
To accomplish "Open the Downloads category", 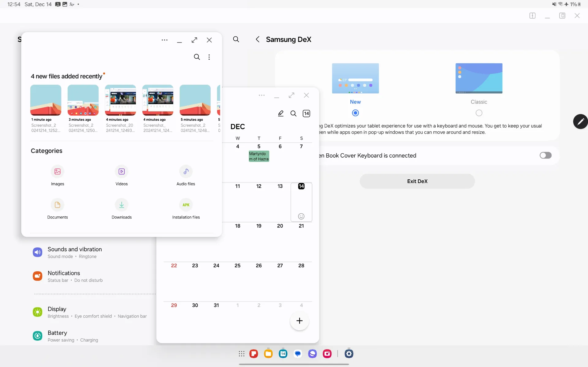I will point(122,209).
